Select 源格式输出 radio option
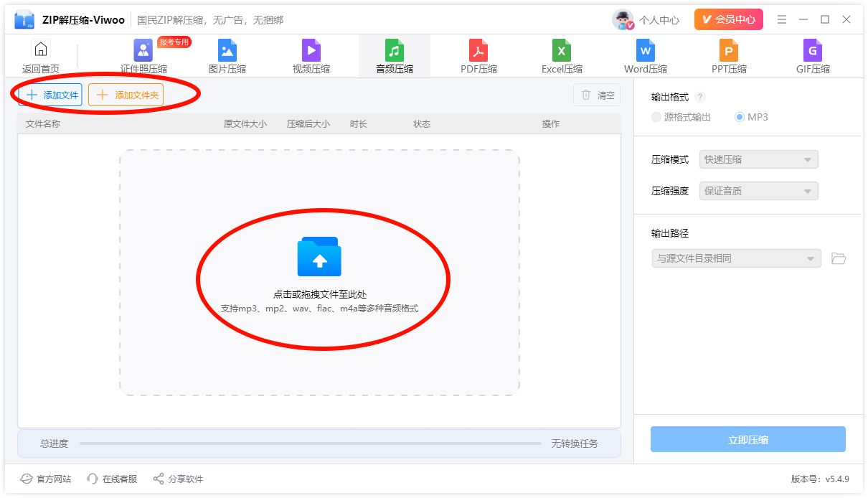This screenshot has height=498, width=868. click(681, 117)
